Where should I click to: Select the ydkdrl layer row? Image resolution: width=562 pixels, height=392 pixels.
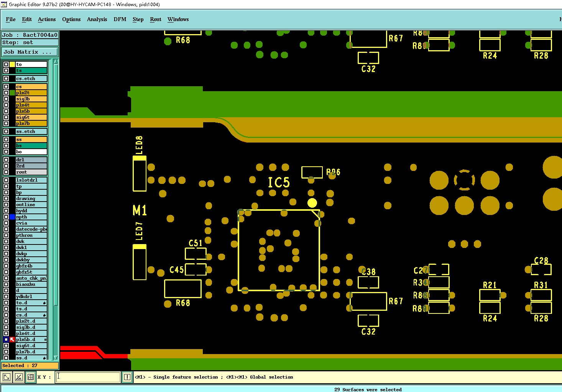click(x=31, y=297)
